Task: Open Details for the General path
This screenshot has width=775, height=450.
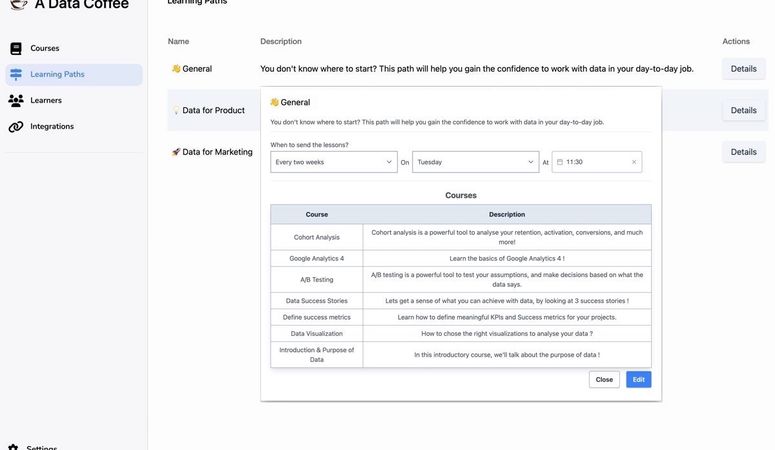Action: pyautogui.click(x=744, y=69)
